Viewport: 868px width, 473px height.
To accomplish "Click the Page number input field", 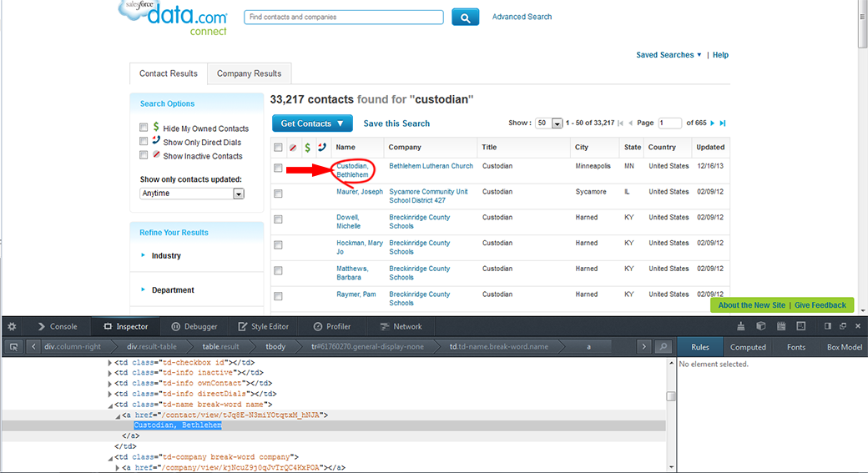I will (x=669, y=123).
